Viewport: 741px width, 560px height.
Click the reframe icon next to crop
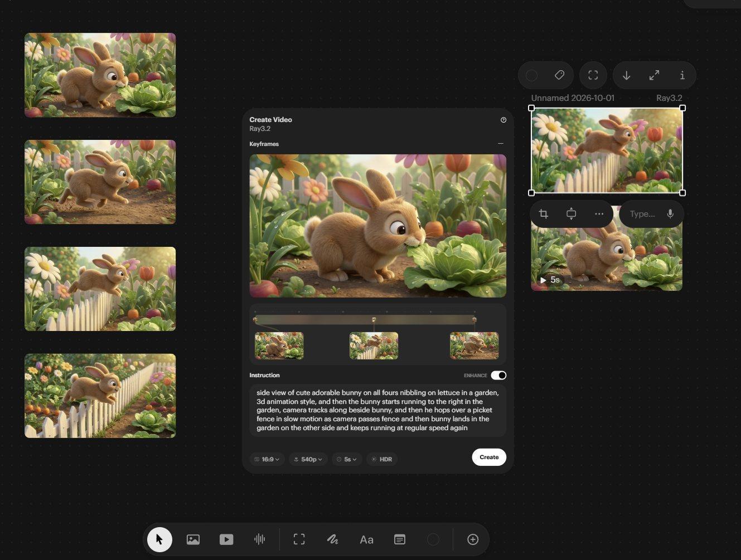tap(572, 214)
